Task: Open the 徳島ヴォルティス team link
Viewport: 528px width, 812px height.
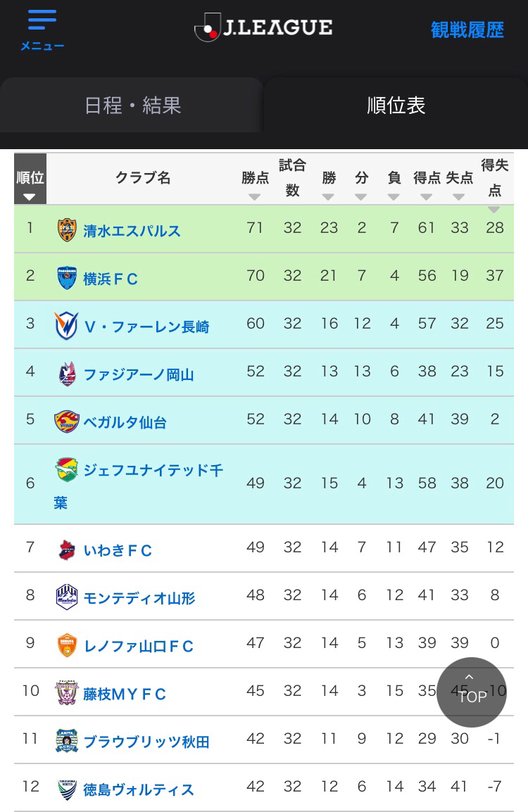Action: (139, 789)
